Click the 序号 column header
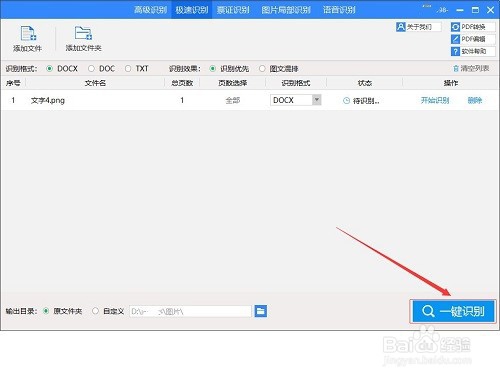This screenshot has width=500, height=378. click(13, 83)
